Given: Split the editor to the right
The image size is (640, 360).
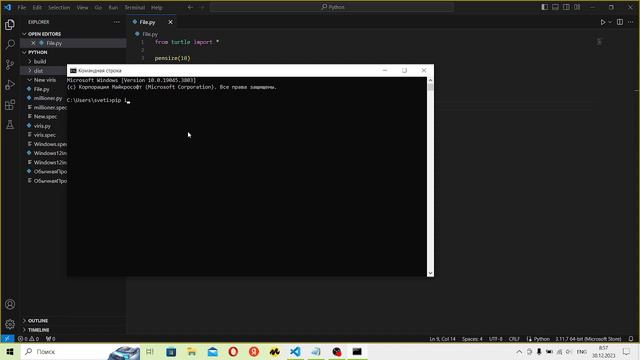Looking at the screenshot, I should click(620, 22).
